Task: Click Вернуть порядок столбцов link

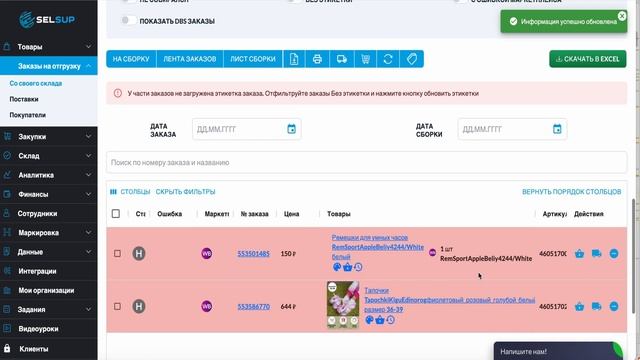Action: point(571,192)
